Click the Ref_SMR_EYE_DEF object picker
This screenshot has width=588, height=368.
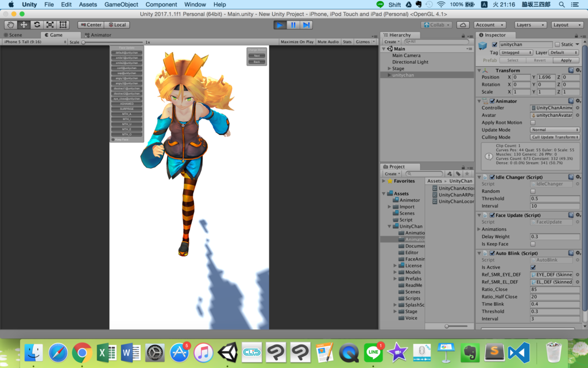[x=578, y=274]
